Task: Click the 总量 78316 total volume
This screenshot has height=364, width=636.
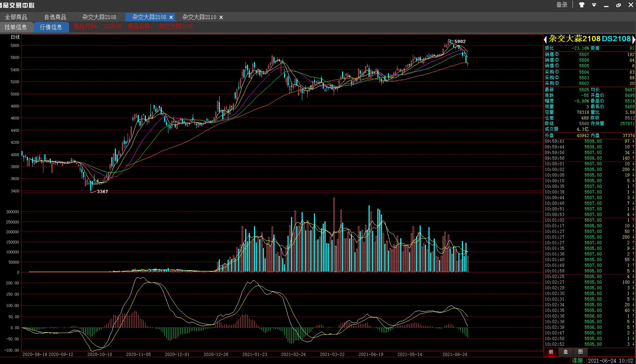Action: pyautogui.click(x=583, y=112)
